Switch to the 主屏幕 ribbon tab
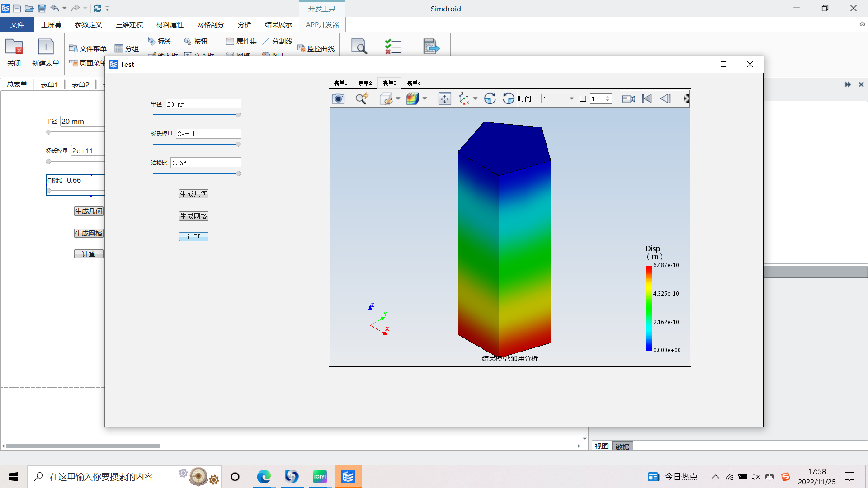 pos(51,24)
